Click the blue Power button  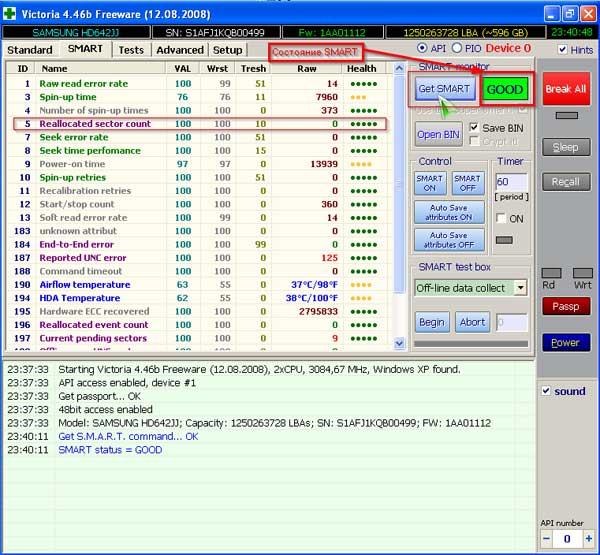pos(565,342)
